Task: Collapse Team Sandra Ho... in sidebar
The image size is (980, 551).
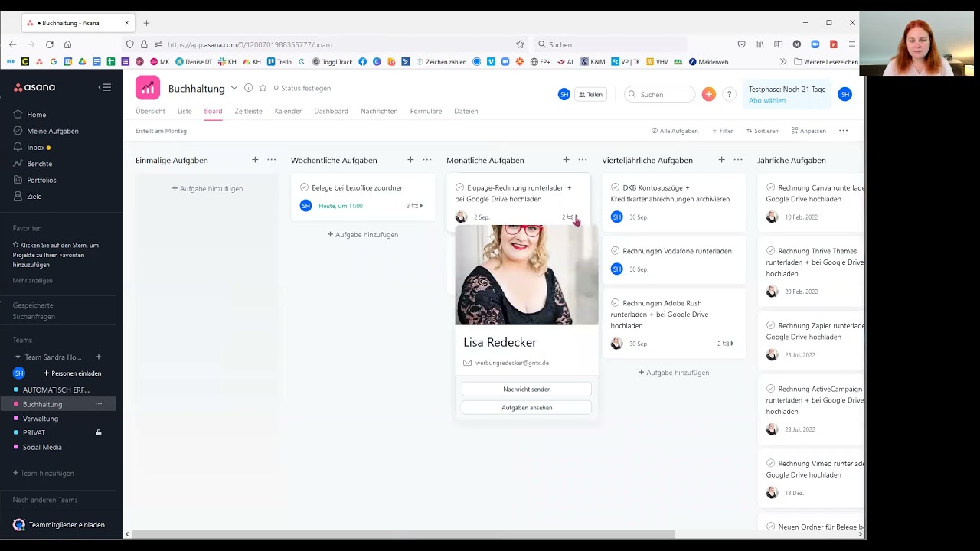Action: click(18, 357)
